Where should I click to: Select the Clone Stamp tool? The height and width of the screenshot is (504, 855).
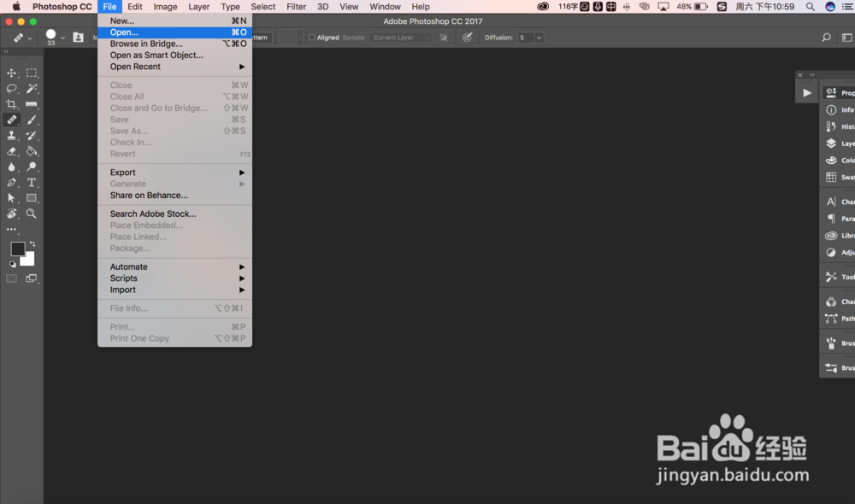[11, 135]
